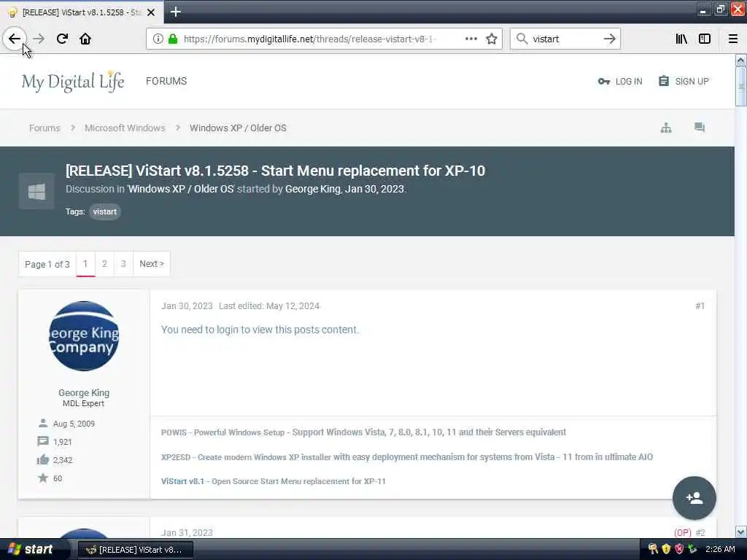
Task: Submit the vistart search with arrow
Action: tap(609, 39)
